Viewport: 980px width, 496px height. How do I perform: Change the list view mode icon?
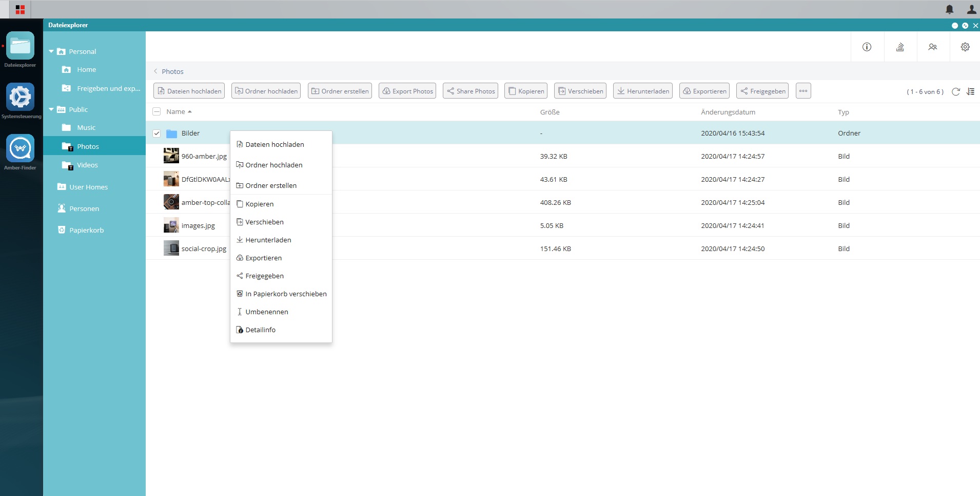pos(970,91)
